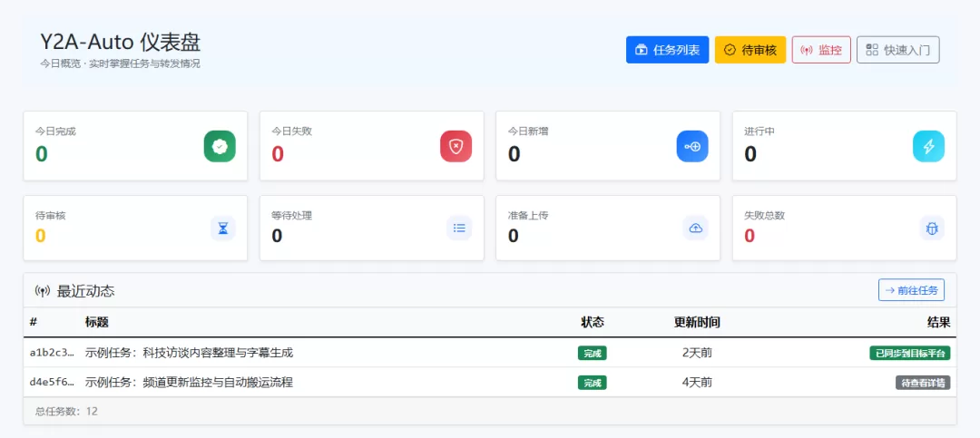Click the 完成 badge in the d4e5f6 row

pyautogui.click(x=592, y=383)
